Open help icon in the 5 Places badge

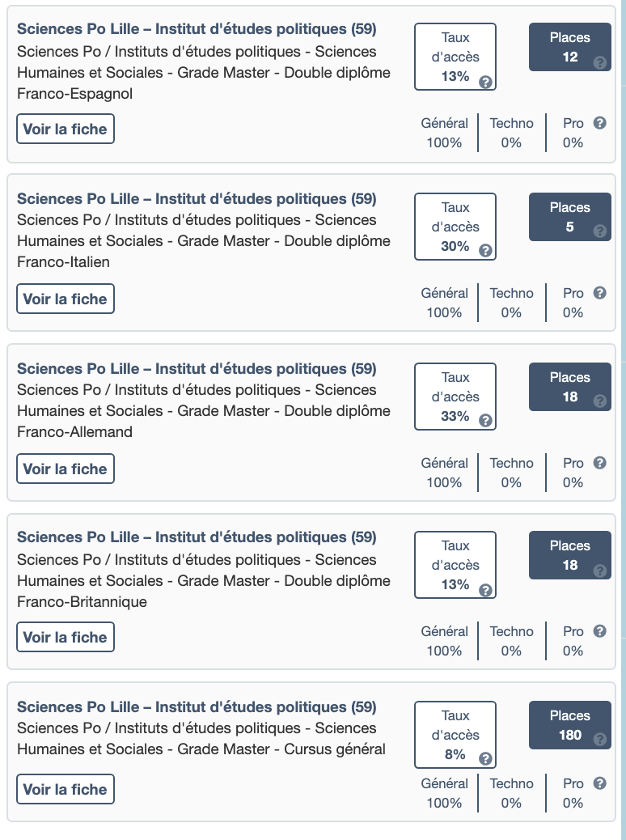599,231
